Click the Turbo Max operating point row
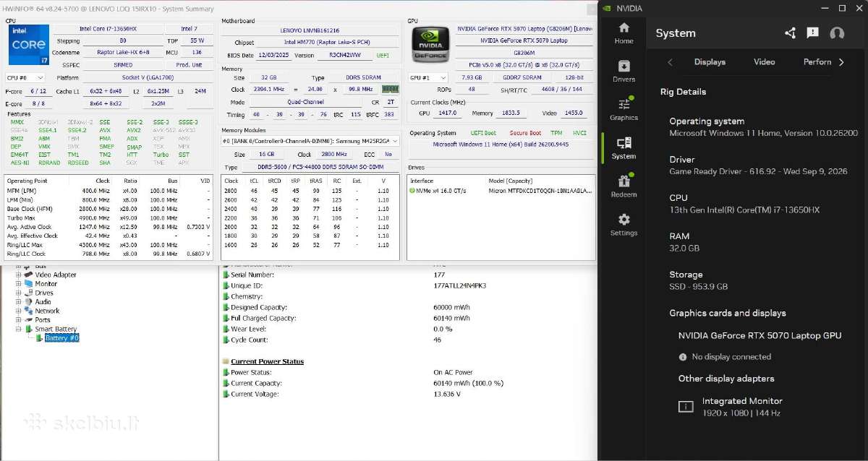This screenshot has height=461, width=868. [x=110, y=217]
